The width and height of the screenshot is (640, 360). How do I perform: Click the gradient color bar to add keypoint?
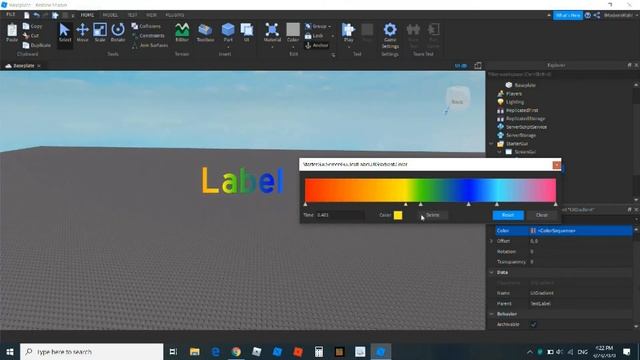(x=430, y=190)
